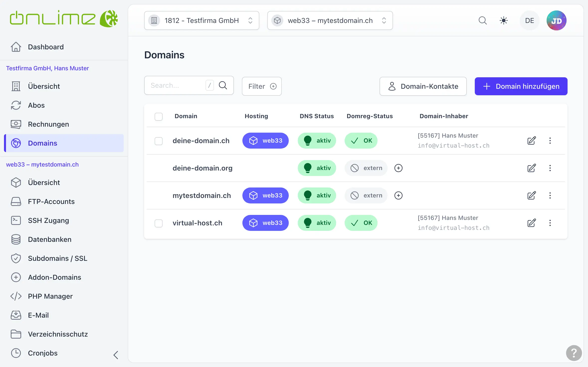
Task: Open the help question mark bubble
Action: point(574,353)
